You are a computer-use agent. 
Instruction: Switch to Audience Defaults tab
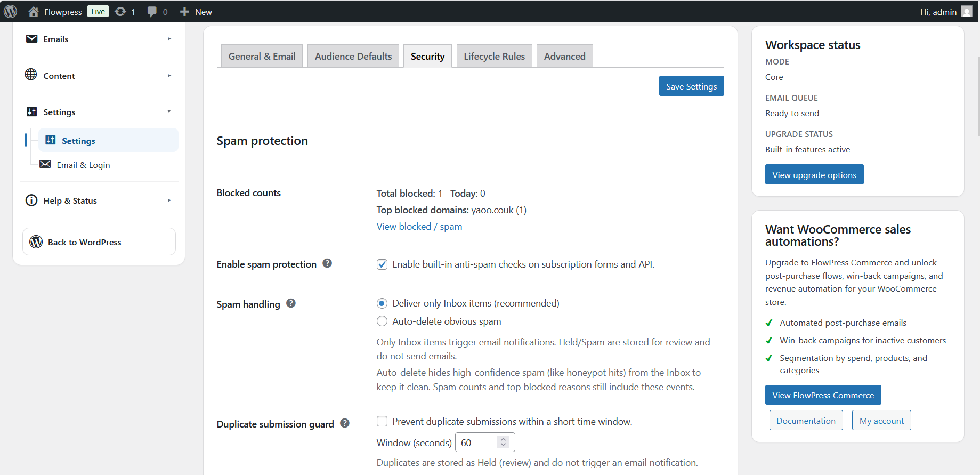[353, 56]
